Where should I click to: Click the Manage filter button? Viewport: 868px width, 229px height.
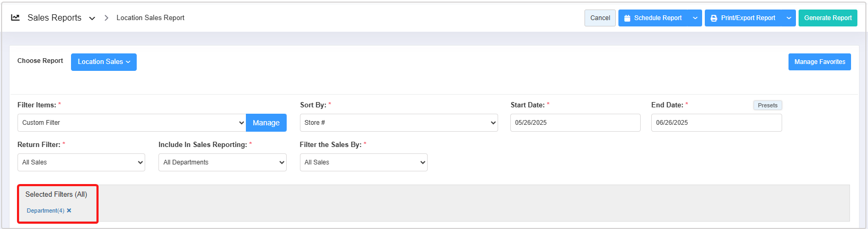(266, 123)
